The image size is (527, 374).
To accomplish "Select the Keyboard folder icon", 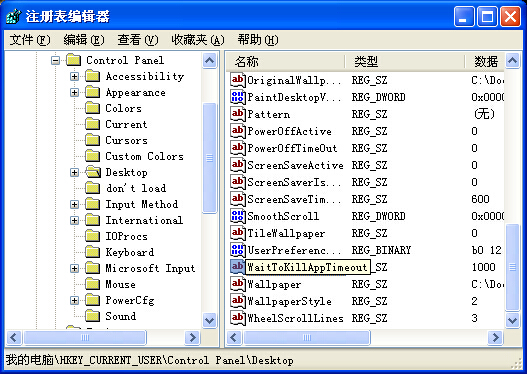I will pos(92,252).
